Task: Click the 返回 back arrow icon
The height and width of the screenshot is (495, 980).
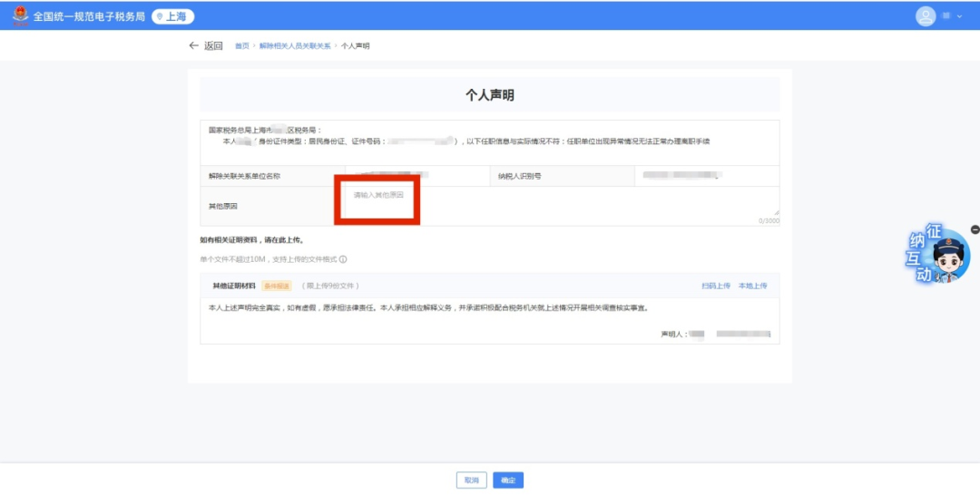Action: (x=193, y=45)
